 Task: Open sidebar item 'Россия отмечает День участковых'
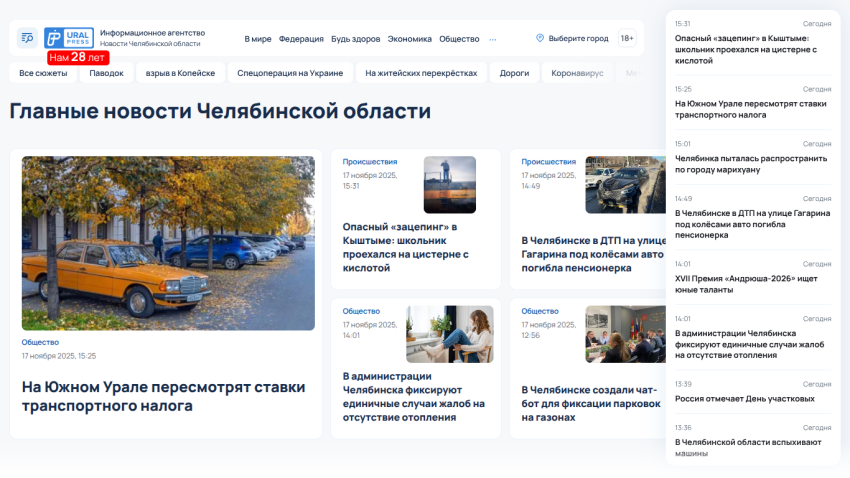point(745,399)
